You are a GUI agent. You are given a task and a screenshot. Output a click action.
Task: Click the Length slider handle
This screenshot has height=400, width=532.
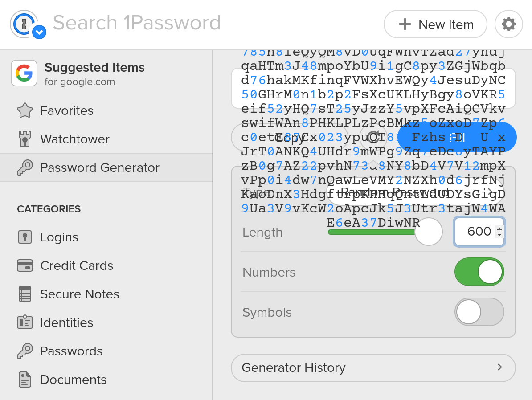(x=429, y=232)
